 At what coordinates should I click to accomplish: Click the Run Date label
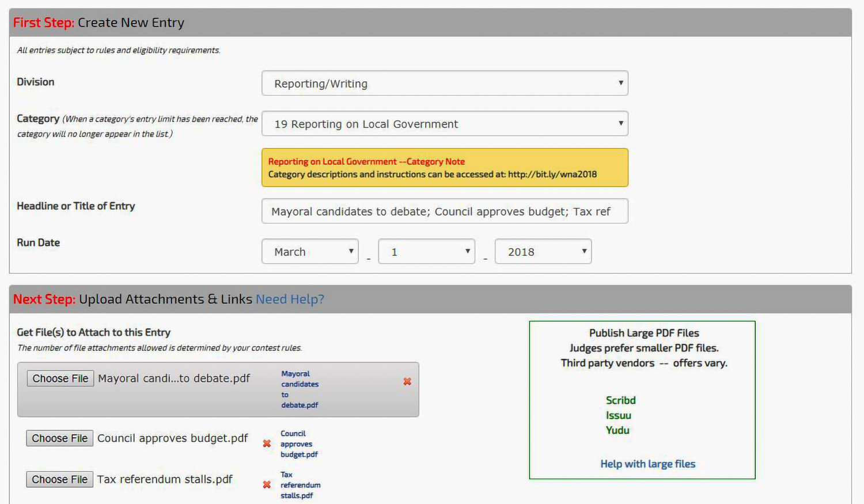click(38, 242)
